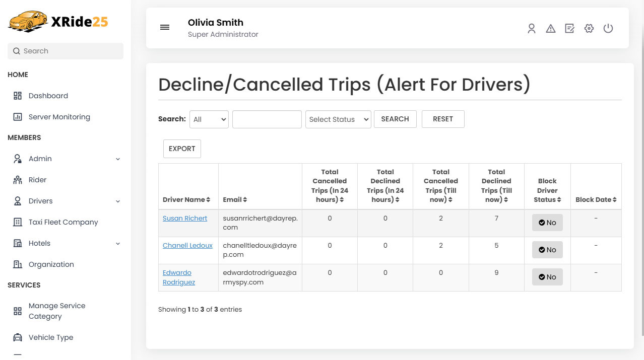Open the settings gear icon
Image resolution: width=644 pixels, height=360 pixels.
click(589, 29)
